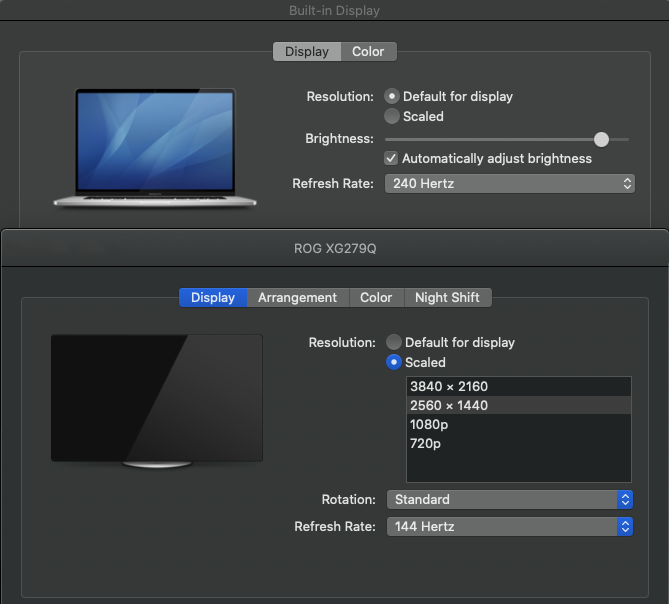The width and height of the screenshot is (669, 604).
Task: Click the external monitor image for ROG XG279Q
Action: (x=157, y=398)
